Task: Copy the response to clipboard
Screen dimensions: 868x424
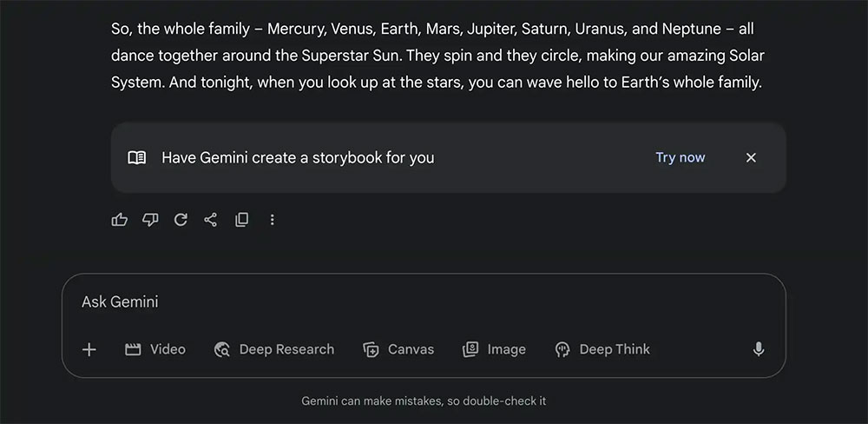Action: [x=241, y=220]
